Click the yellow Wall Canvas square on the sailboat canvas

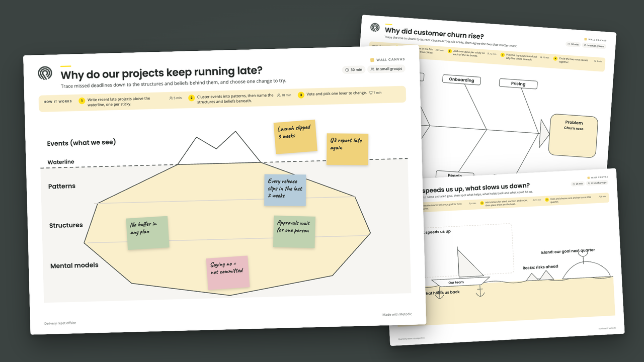click(x=588, y=177)
